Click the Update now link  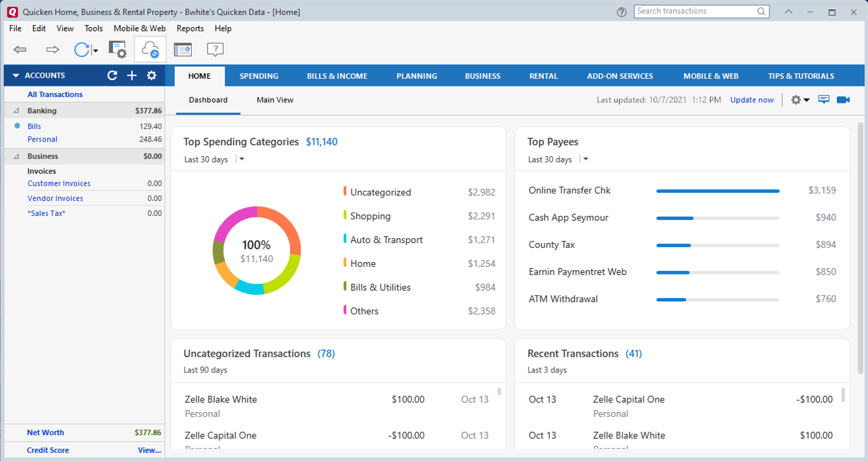(x=751, y=100)
